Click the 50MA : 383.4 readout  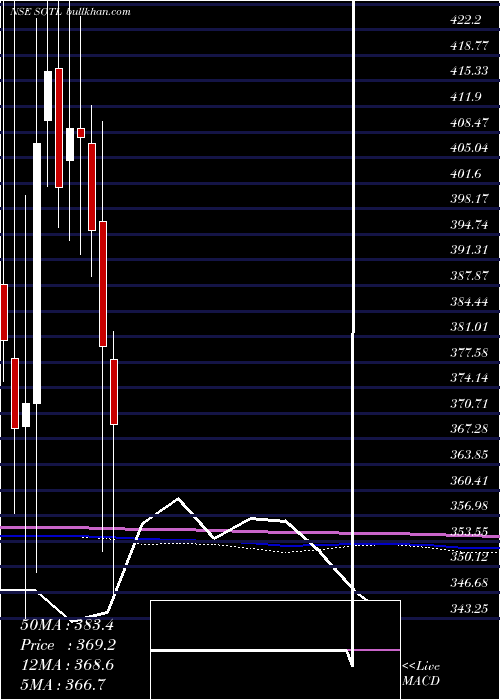pyautogui.click(x=66, y=625)
